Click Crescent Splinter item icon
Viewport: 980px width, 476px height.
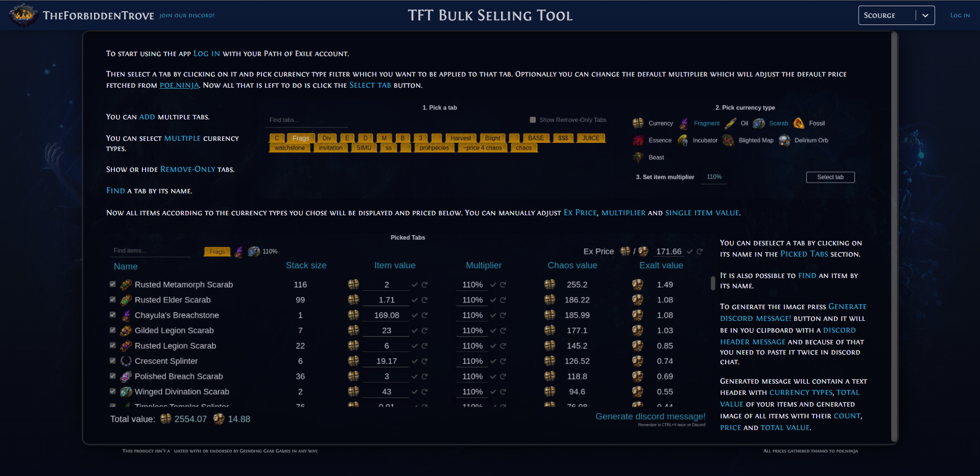point(126,361)
